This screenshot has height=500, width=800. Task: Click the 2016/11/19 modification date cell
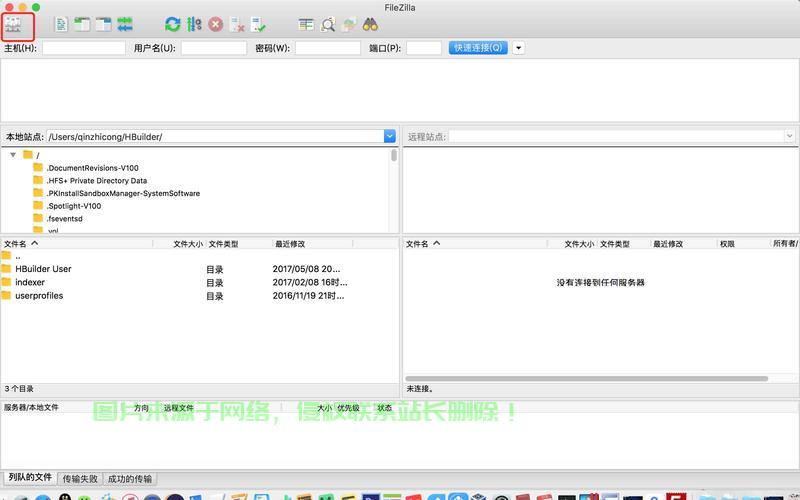(x=308, y=295)
